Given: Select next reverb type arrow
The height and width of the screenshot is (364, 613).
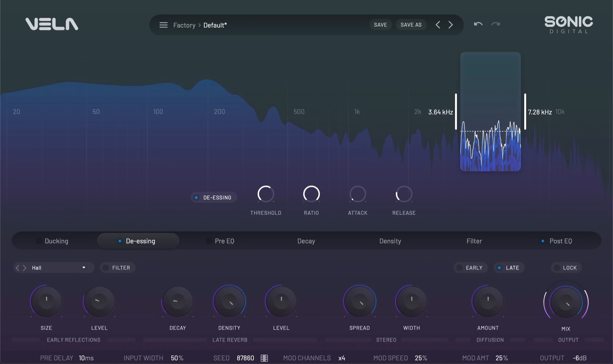Looking at the screenshot, I should click(x=25, y=268).
